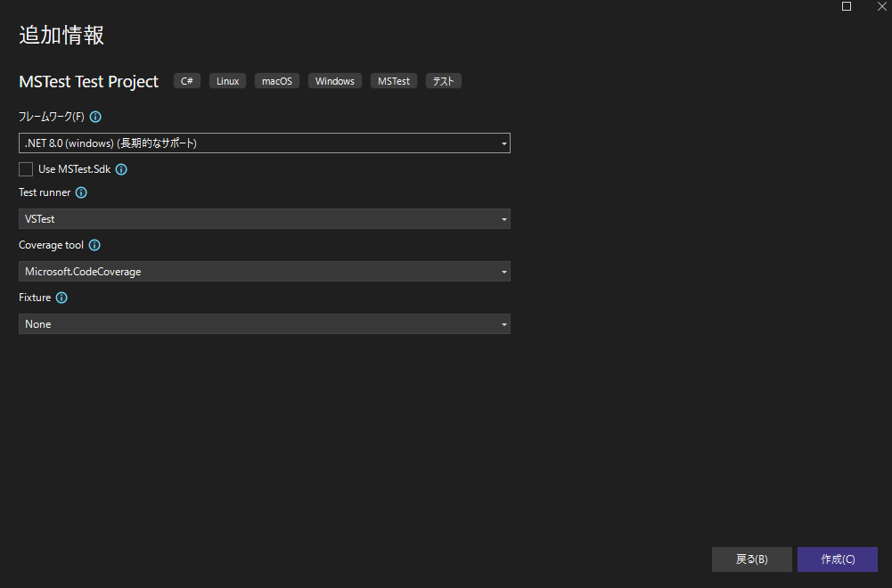
Task: Click the MSTest Test Project title
Action: coord(89,82)
